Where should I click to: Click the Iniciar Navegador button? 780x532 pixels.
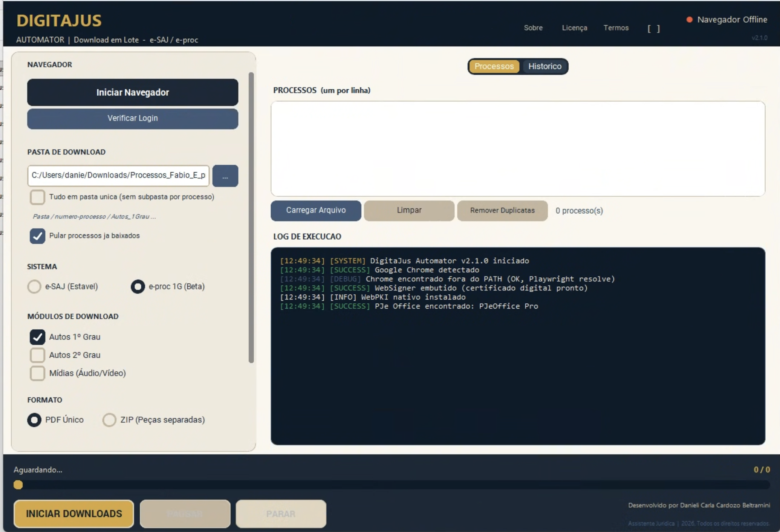click(x=132, y=92)
